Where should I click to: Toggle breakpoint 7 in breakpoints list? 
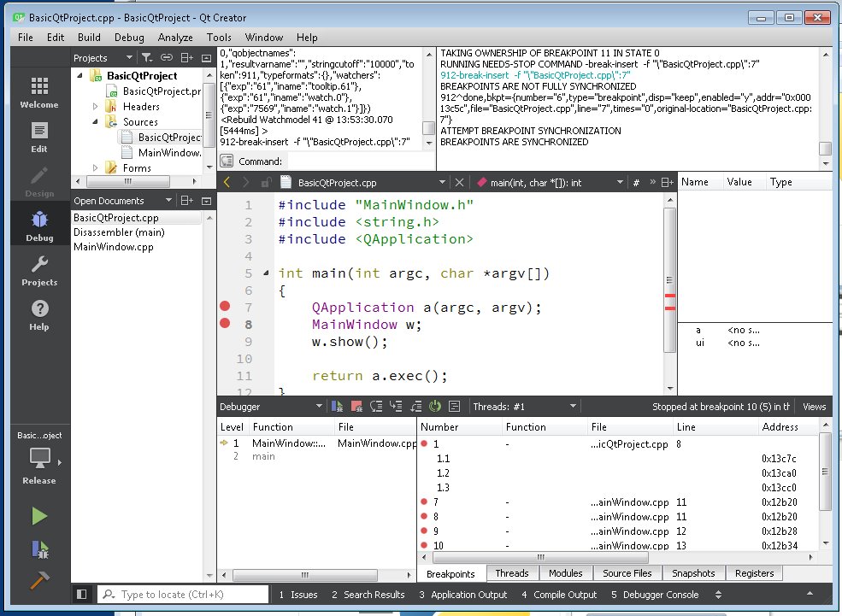424,502
